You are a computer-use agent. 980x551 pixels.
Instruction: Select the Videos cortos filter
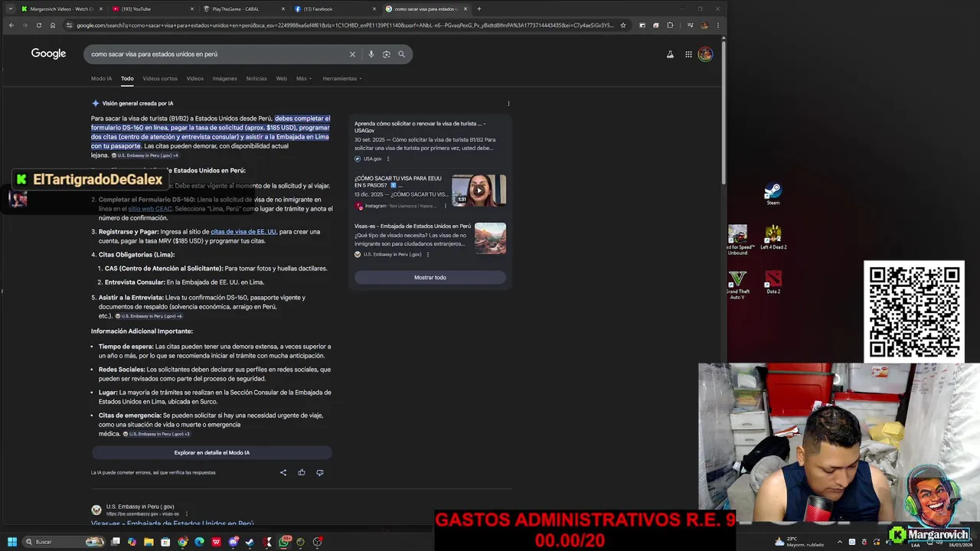point(159,79)
